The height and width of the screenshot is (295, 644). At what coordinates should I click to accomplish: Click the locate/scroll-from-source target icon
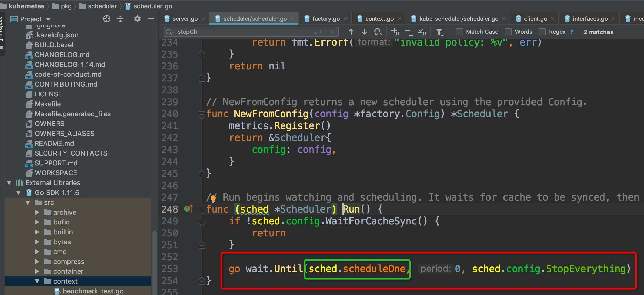coord(107,19)
